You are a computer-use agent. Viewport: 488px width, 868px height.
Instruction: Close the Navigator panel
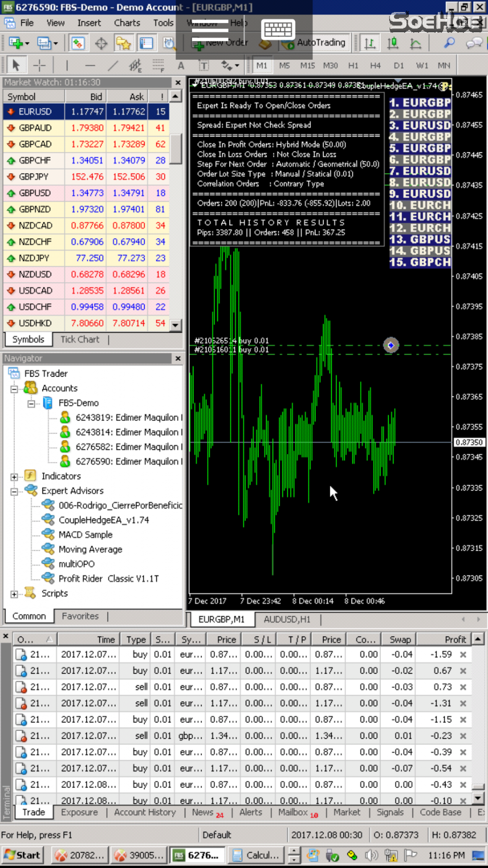click(178, 358)
